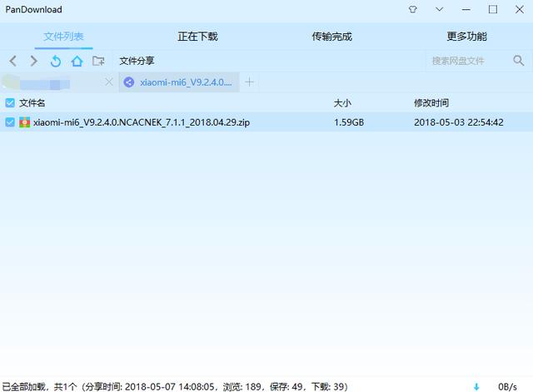Screen dimensions: 533x392
Task: Go back with the left arrow
Action: 13,61
